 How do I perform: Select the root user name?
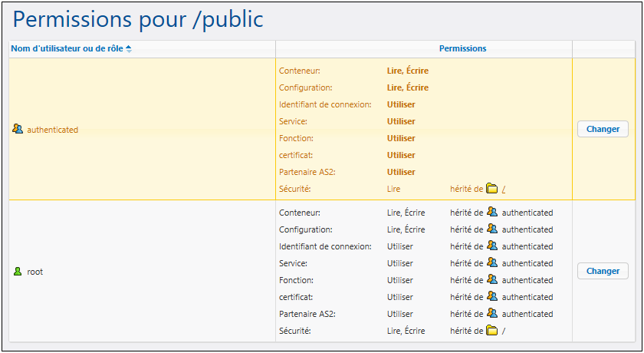(35, 272)
